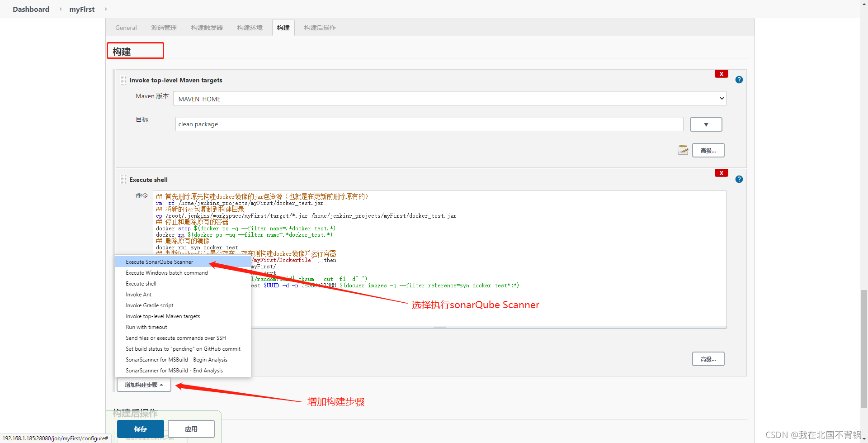Choose Set build status to pending on GitHub commit
The width and height of the screenshot is (868, 443).
(183, 349)
